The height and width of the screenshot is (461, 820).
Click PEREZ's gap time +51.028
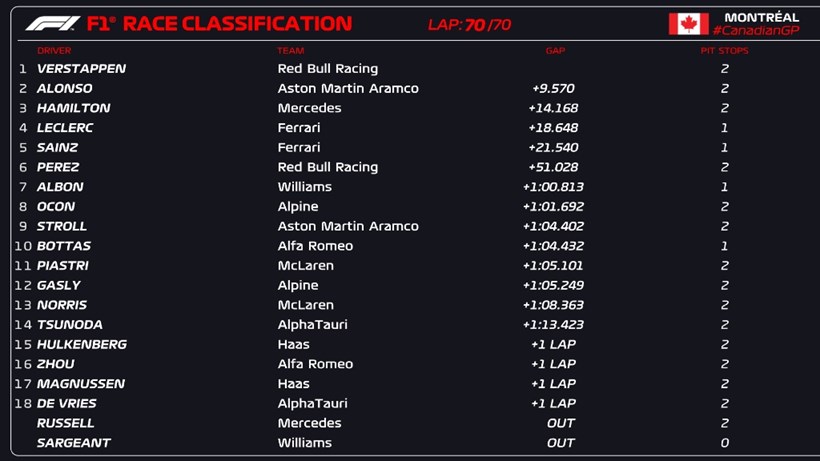[x=553, y=167]
